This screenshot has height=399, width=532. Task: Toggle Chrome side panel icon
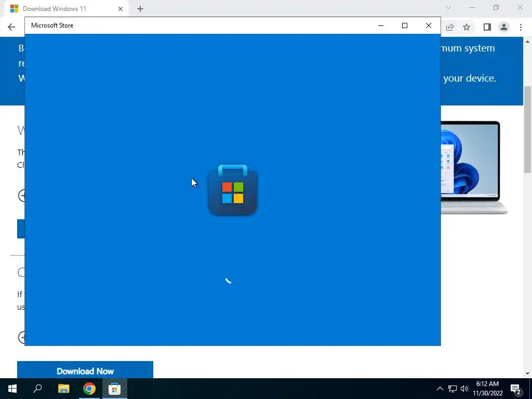487,27
